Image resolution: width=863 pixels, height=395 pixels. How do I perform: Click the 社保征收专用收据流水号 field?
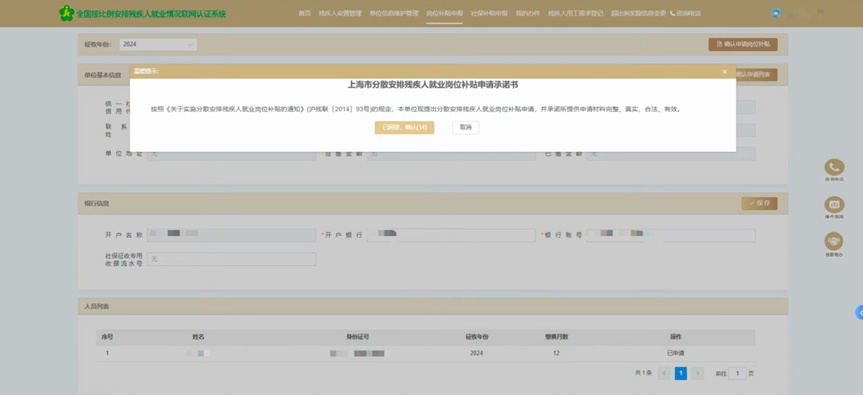pos(232,259)
